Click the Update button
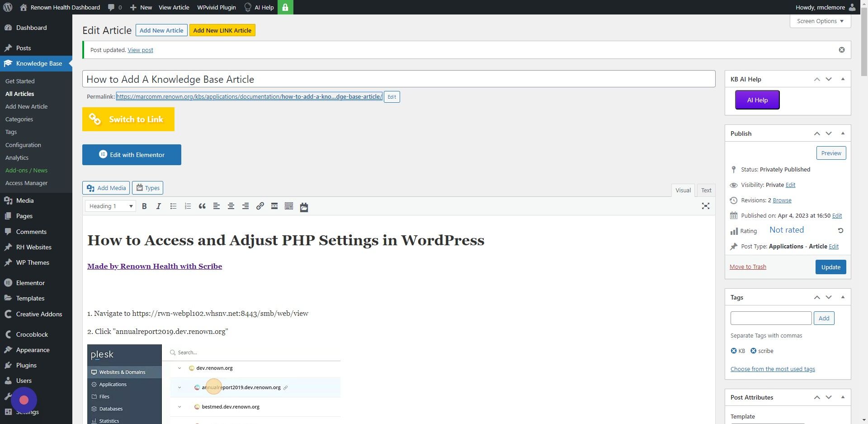This screenshot has width=868, height=424. tap(830, 267)
